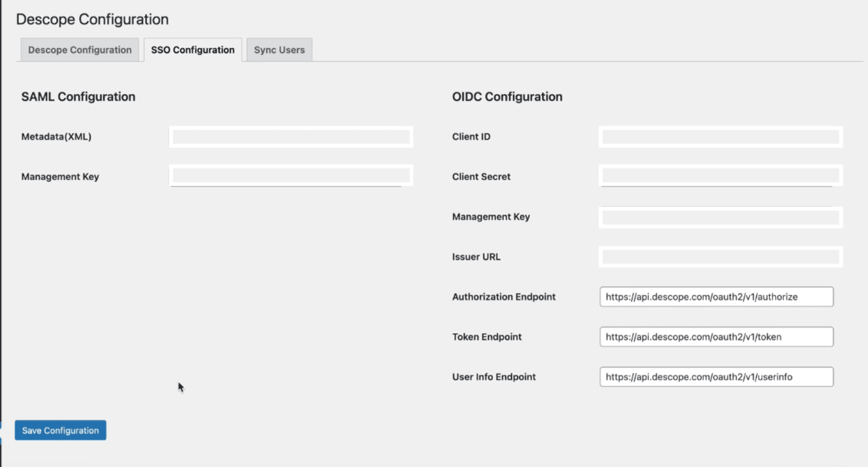This screenshot has width=868, height=467.
Task: Switch to the Descope Configuration tab
Action: pos(79,50)
